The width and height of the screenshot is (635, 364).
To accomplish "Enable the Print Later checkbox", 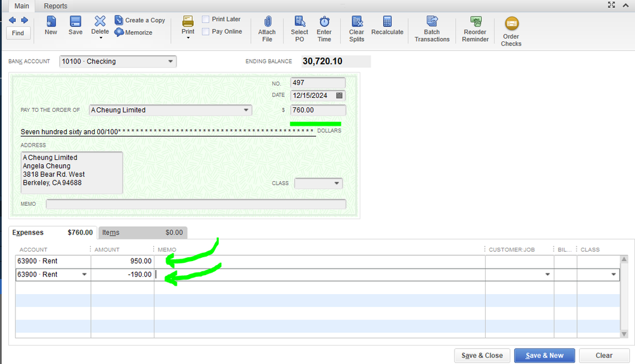I will [206, 19].
